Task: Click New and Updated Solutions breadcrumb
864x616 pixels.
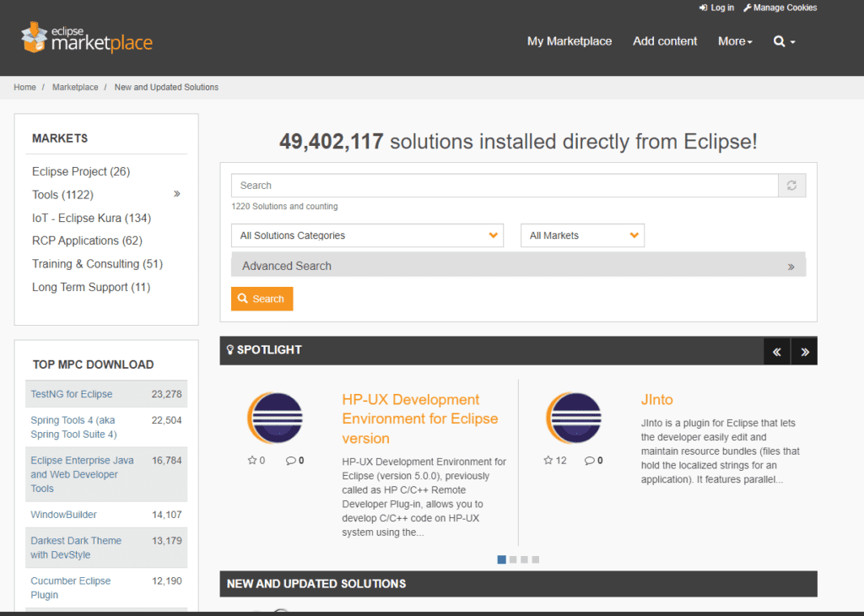Action: point(166,87)
